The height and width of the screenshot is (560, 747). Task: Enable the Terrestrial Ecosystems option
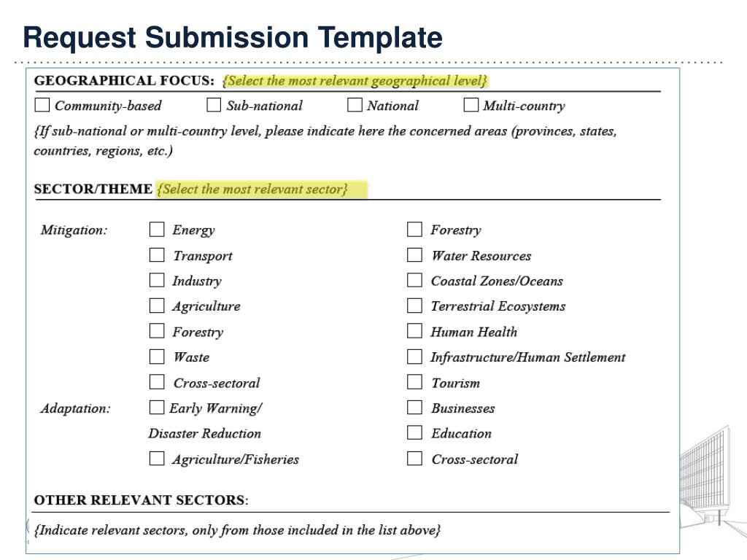[414, 306]
